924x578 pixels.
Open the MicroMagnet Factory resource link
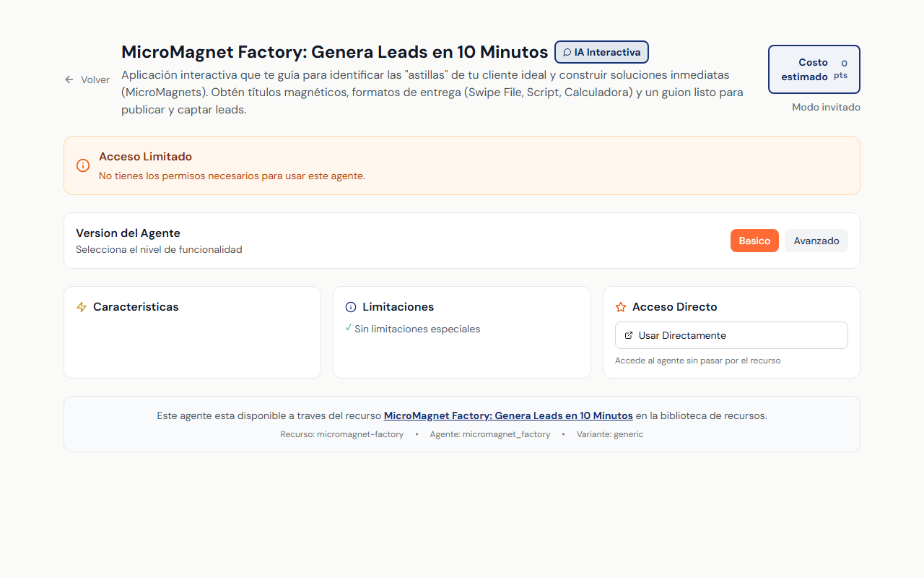508,415
